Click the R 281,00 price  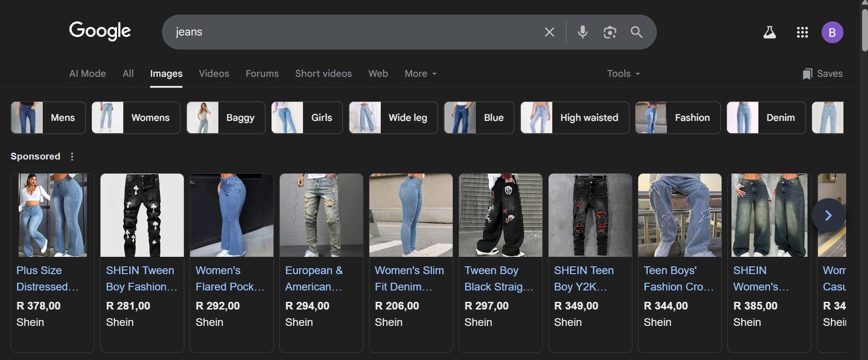pyautogui.click(x=128, y=306)
